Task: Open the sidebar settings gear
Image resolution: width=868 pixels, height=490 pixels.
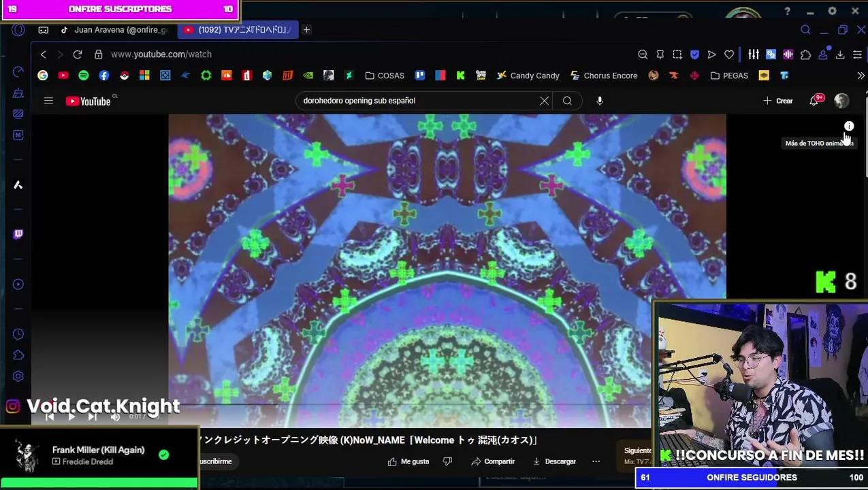Action: pos(18,376)
